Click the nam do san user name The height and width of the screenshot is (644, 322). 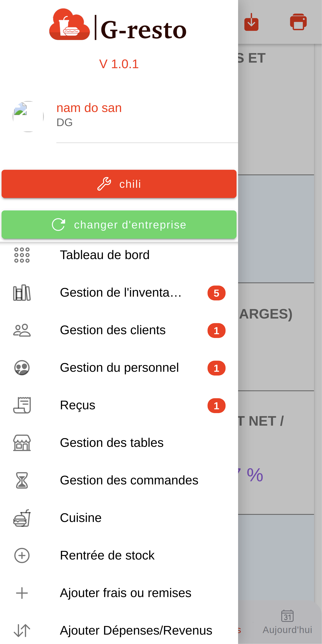click(89, 108)
